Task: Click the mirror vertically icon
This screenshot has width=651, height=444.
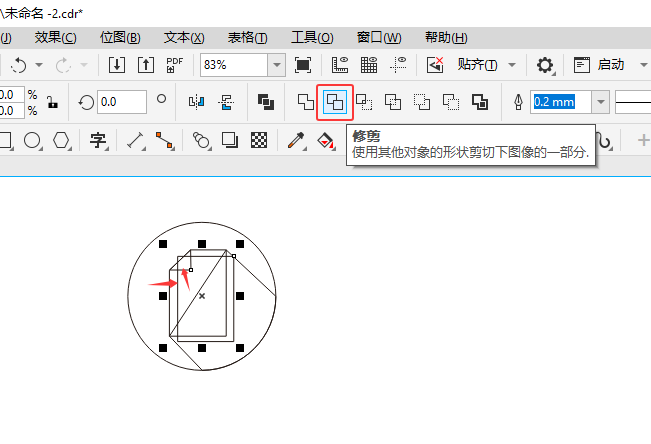Action: coord(226,102)
